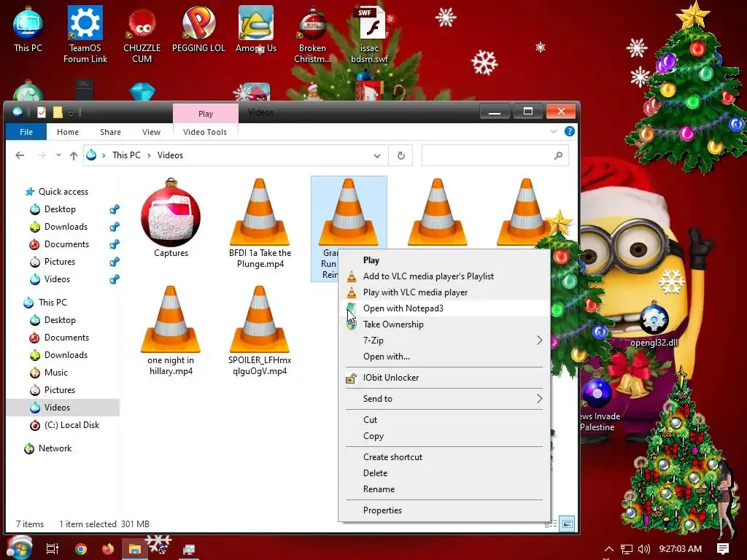This screenshot has width=747, height=560.
Task: Select the opengl32.dll desktop icon
Action: (x=654, y=324)
